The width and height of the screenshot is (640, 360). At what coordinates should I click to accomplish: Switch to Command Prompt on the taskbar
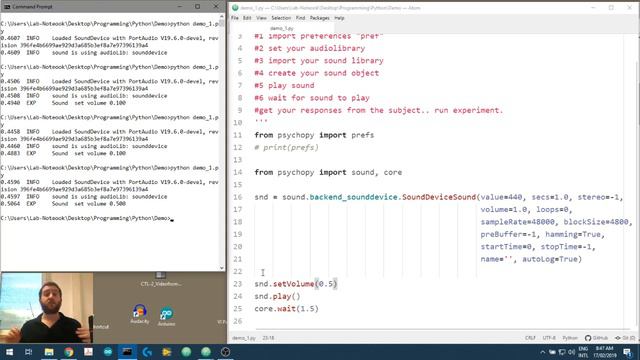[x=127, y=352]
